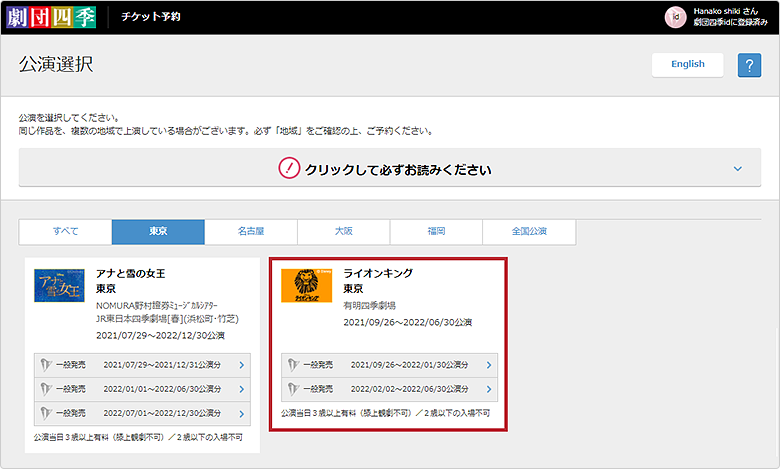
Task: Select the 東京 region tab
Action: [158, 231]
